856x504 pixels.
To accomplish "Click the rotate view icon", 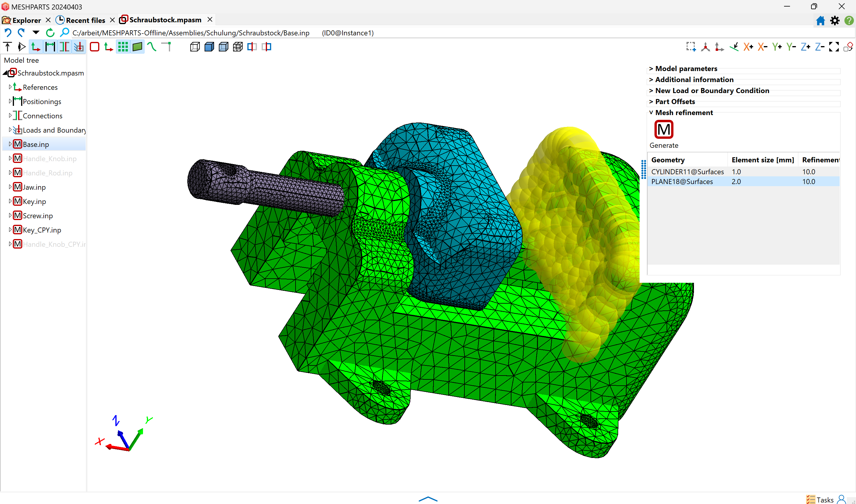I will click(x=848, y=46).
